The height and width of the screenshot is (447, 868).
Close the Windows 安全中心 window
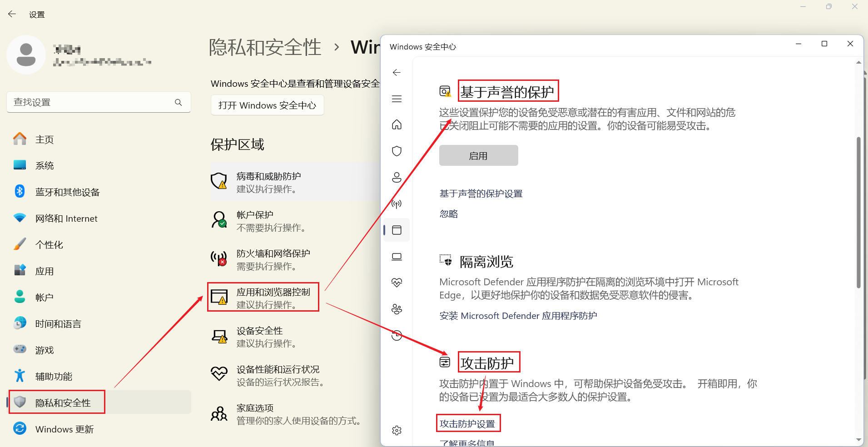(x=850, y=44)
